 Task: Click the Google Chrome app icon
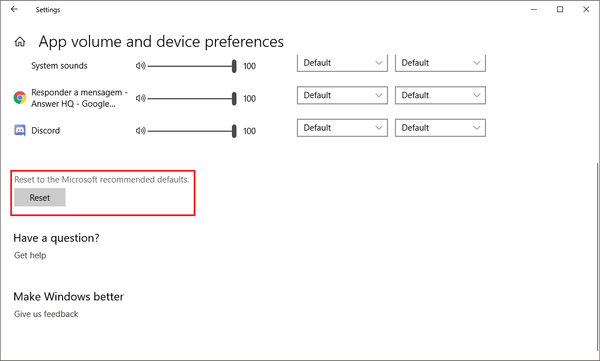pos(20,98)
